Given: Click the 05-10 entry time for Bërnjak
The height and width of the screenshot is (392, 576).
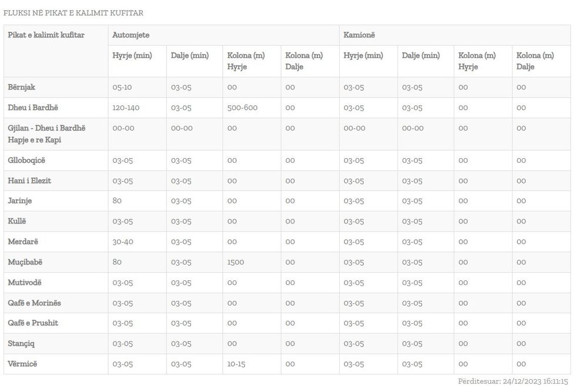Looking at the screenshot, I should (122, 88).
